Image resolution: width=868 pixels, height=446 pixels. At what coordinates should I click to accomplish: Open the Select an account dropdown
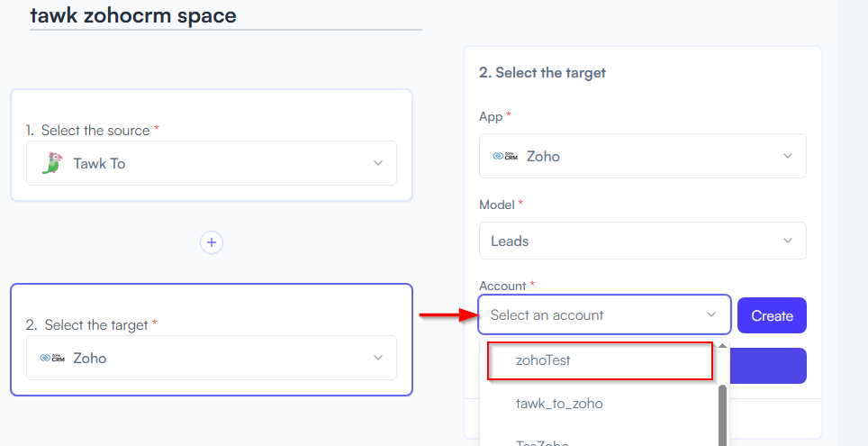pos(604,314)
